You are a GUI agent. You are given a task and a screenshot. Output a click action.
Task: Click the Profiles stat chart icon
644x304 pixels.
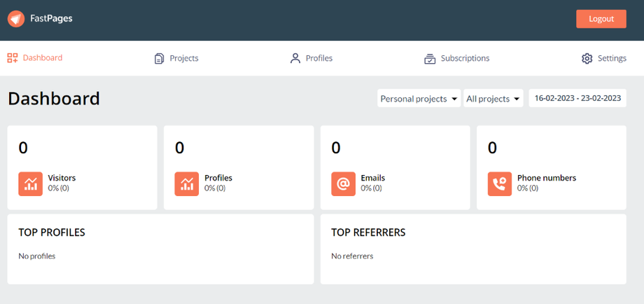pyautogui.click(x=187, y=183)
